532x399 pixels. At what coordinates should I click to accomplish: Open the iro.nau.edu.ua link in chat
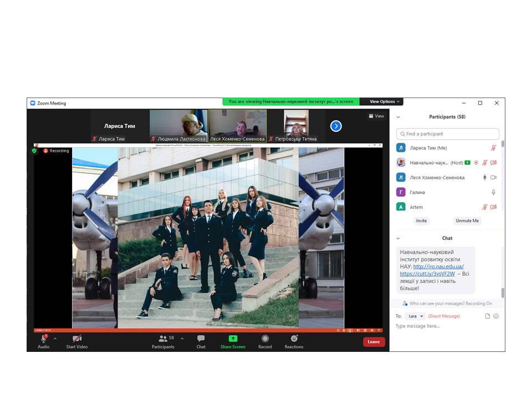click(438, 267)
